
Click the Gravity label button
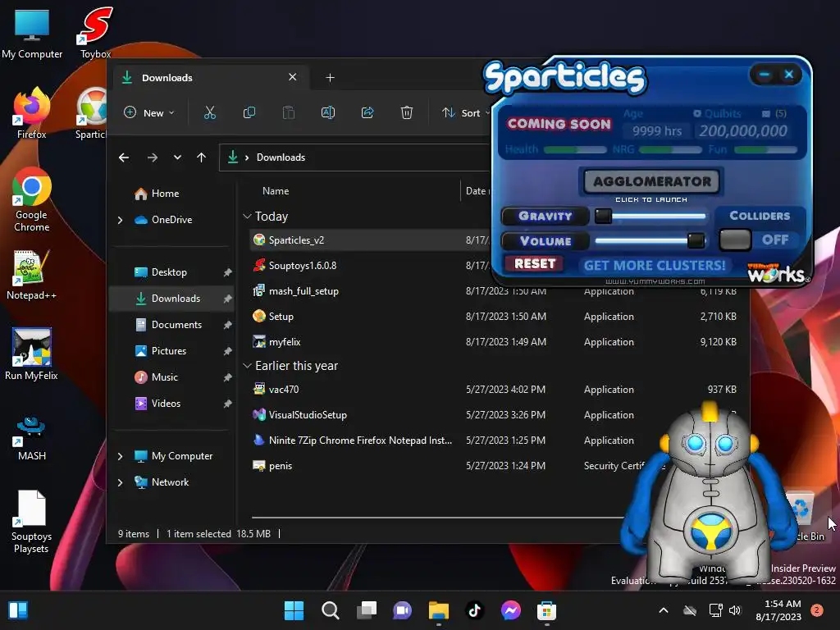coord(545,216)
